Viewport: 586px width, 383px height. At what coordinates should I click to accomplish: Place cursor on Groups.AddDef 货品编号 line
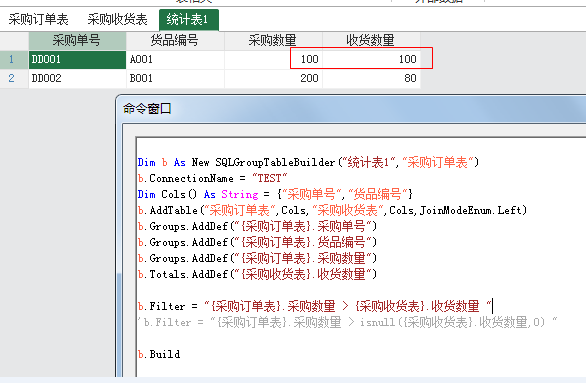[257, 243]
